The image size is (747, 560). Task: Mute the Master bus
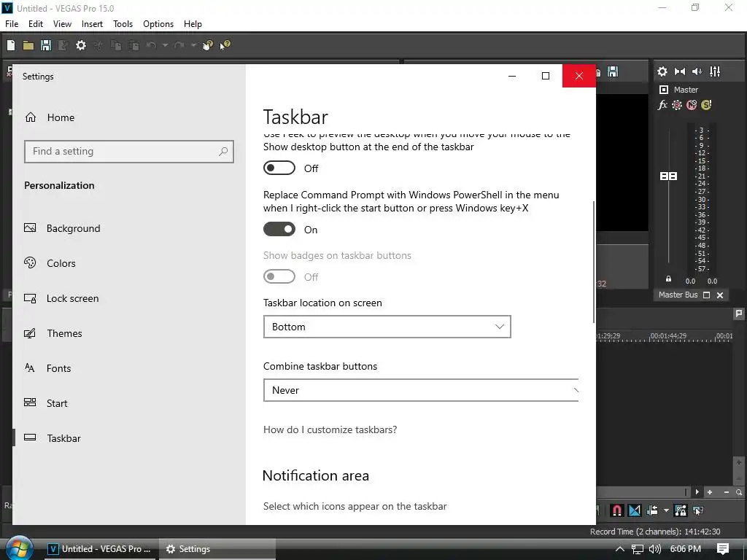pos(692,105)
